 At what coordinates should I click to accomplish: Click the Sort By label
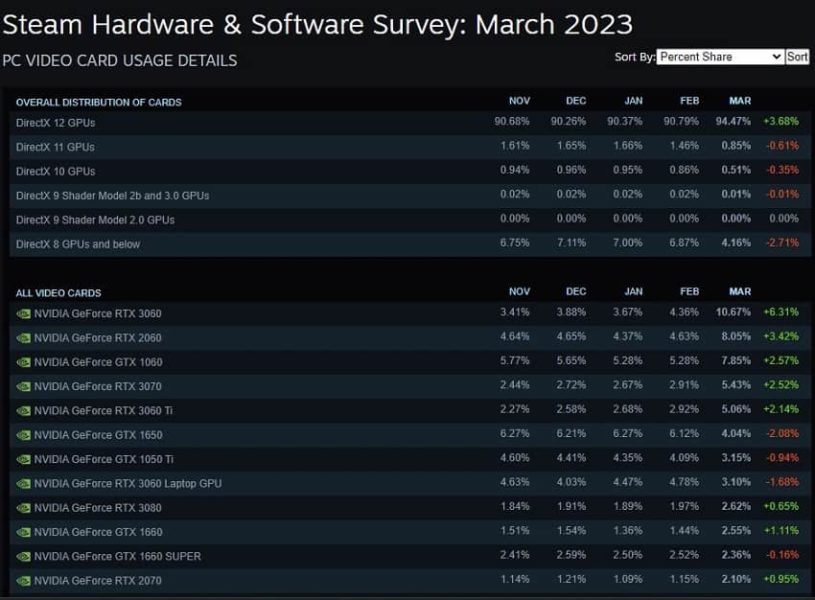(635, 57)
